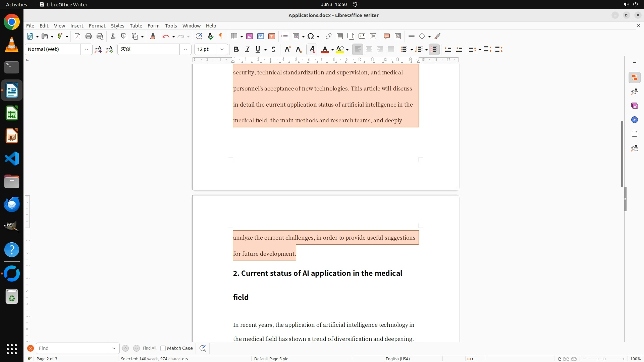Click the Find All button

pyautogui.click(x=149, y=348)
